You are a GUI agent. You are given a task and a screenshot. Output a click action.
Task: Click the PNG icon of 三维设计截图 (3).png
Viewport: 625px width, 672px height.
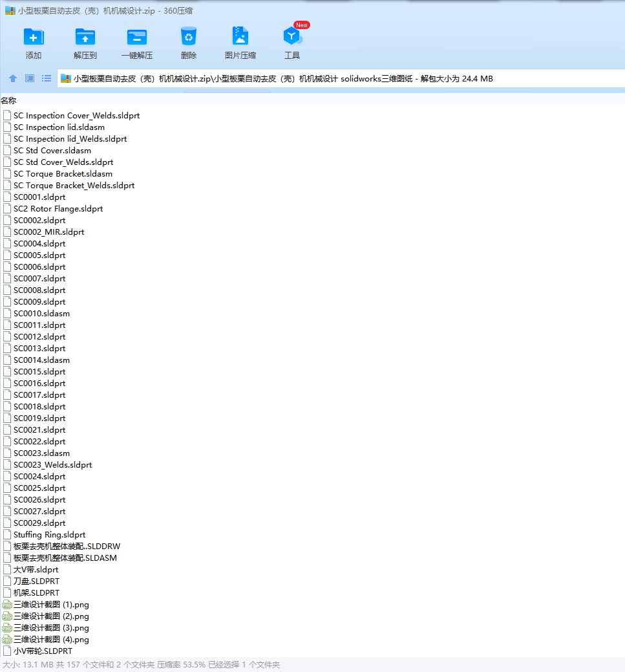7,628
